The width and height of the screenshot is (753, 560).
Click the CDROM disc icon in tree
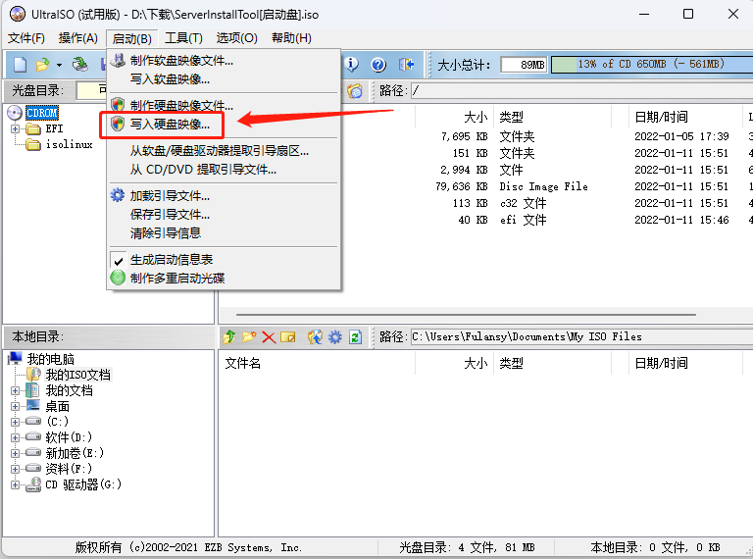tap(15, 113)
